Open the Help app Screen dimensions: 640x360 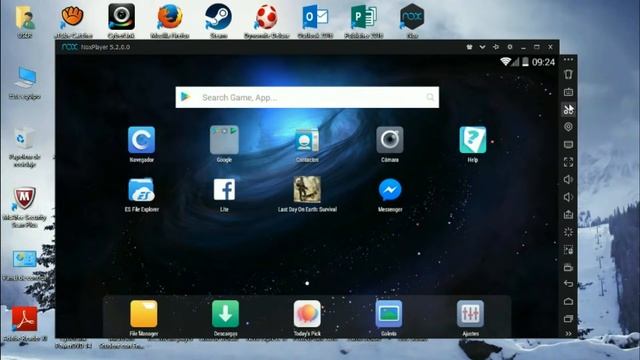pos(473,140)
